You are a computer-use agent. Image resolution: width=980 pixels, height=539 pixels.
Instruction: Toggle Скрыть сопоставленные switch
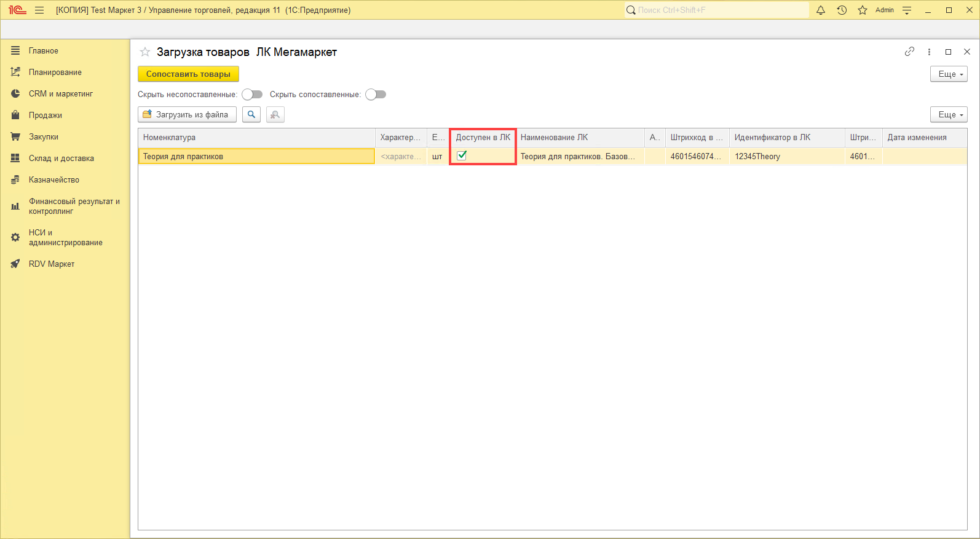pos(376,94)
